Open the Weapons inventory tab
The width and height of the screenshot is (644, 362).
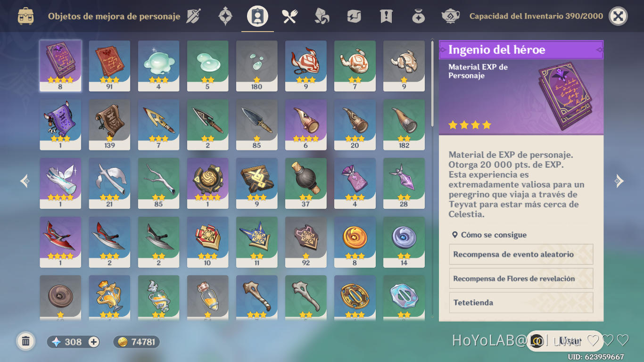click(x=193, y=16)
